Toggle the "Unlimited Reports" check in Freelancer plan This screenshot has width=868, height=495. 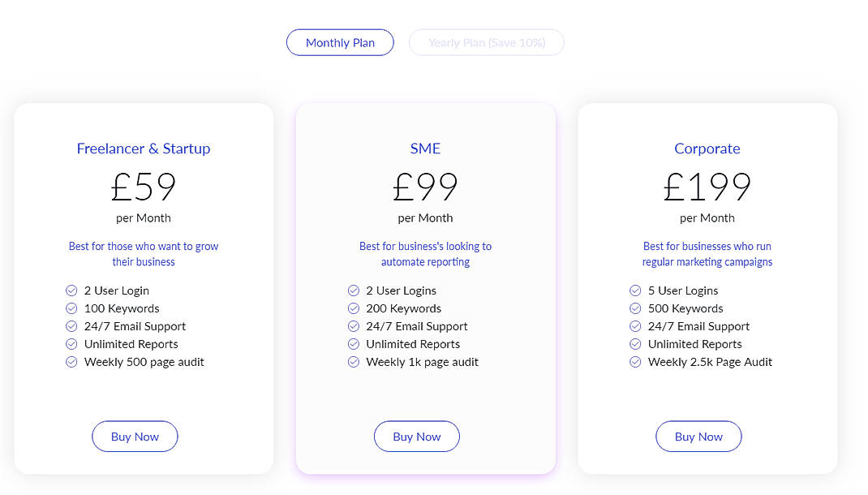(x=70, y=344)
